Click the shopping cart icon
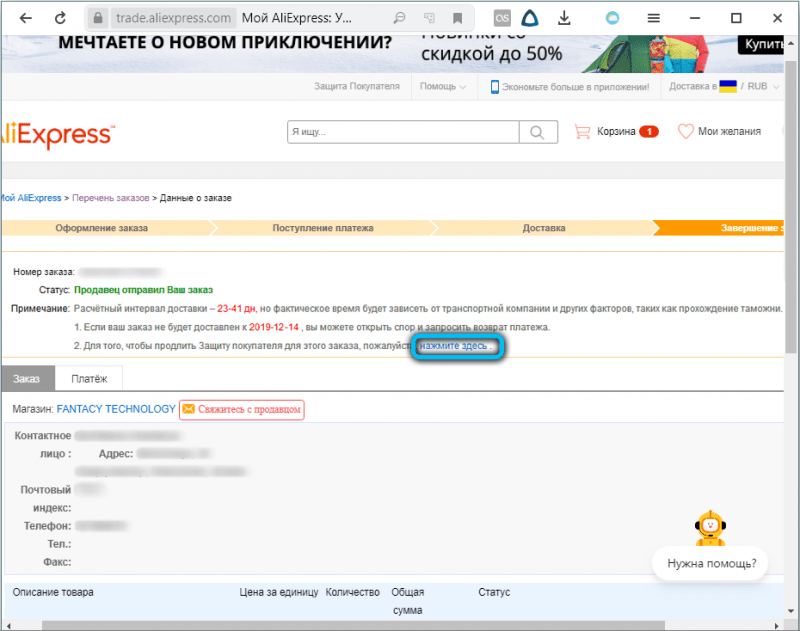 pos(582,132)
